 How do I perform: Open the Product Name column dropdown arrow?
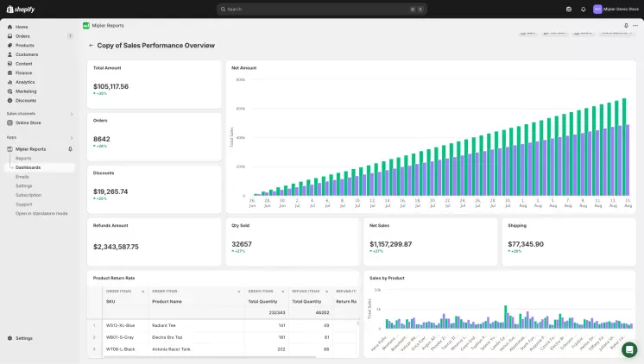point(239,292)
